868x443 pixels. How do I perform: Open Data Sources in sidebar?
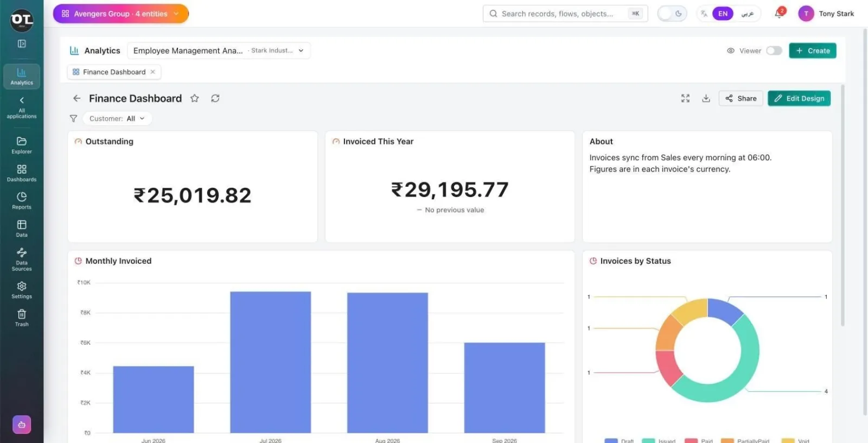point(22,259)
